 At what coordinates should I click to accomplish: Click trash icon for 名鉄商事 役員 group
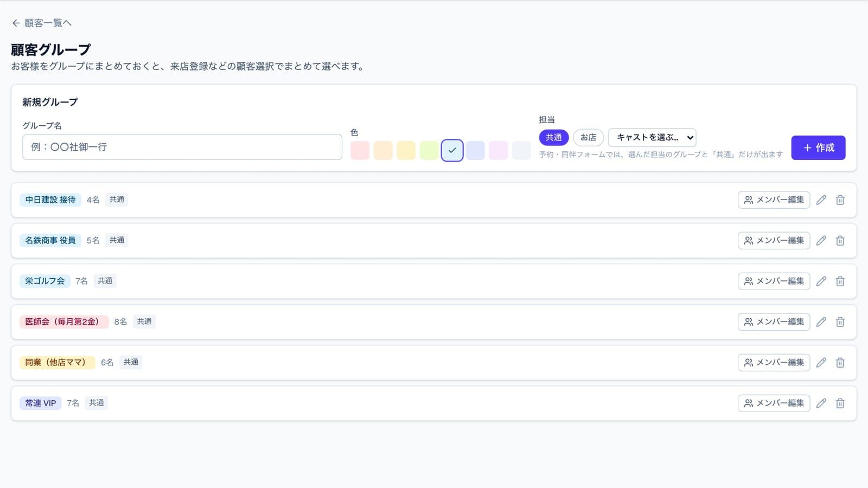tap(840, 241)
